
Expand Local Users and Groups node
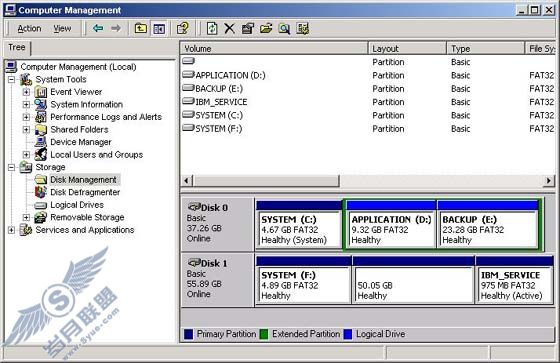tap(26, 155)
